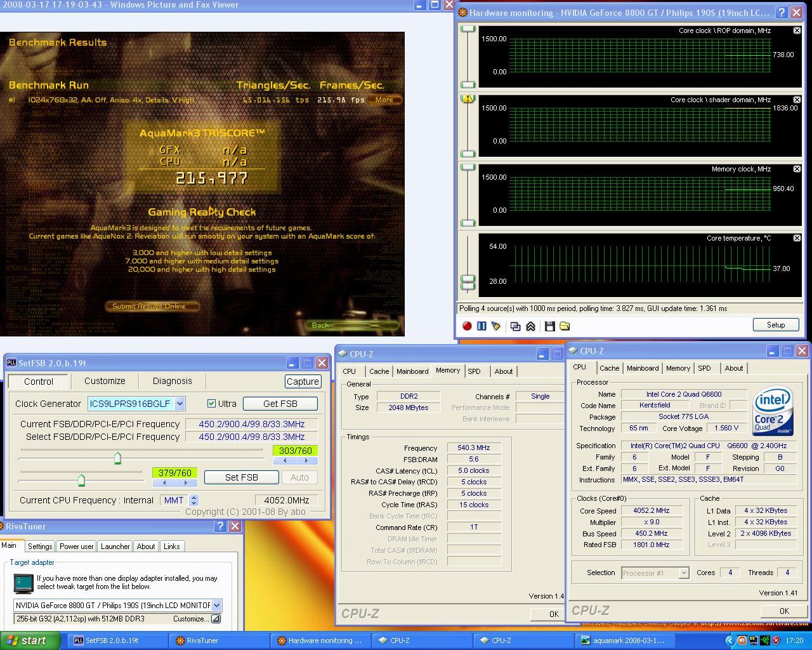
Task: Open Setup in Hardware monitoring
Action: pos(776,325)
